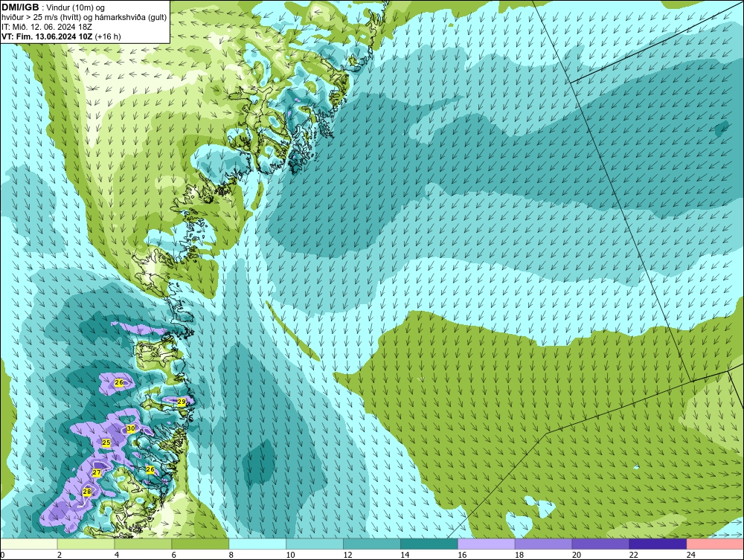Click the legend scale number 2

pyautogui.click(x=60, y=555)
